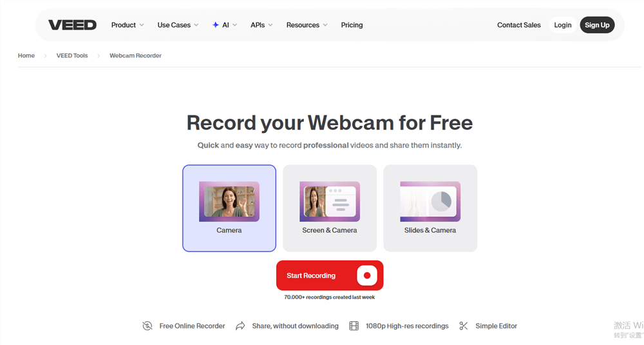Expand the Use Cases chevron
644x345 pixels.
click(196, 25)
